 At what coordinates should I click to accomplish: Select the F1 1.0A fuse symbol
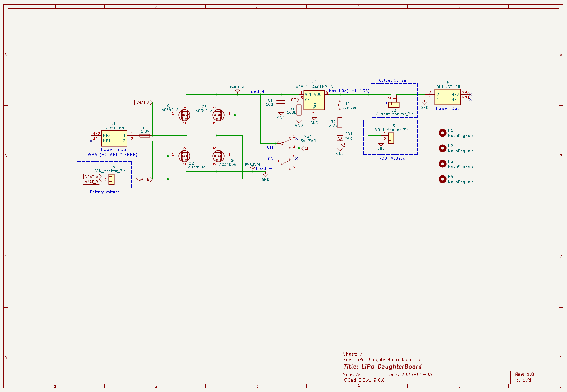pyautogui.click(x=145, y=135)
